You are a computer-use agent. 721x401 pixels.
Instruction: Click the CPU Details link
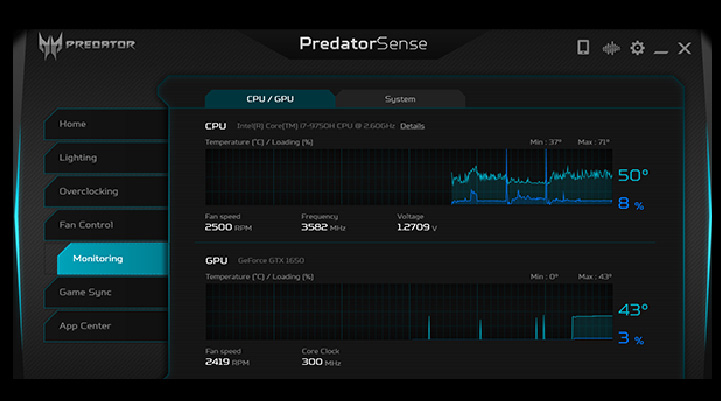pyautogui.click(x=412, y=126)
